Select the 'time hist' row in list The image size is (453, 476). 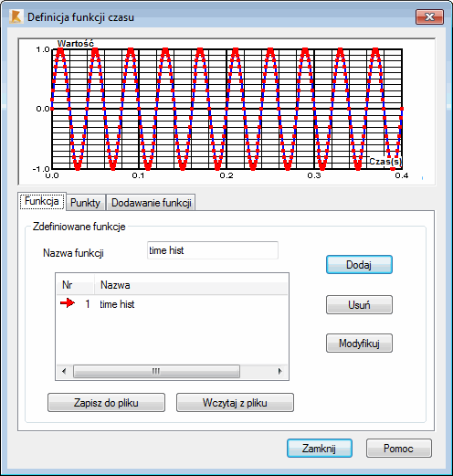tap(172, 304)
